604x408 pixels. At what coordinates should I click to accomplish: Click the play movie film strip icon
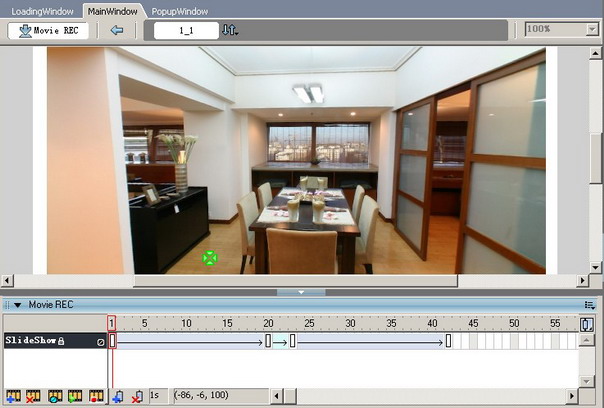coord(75,396)
